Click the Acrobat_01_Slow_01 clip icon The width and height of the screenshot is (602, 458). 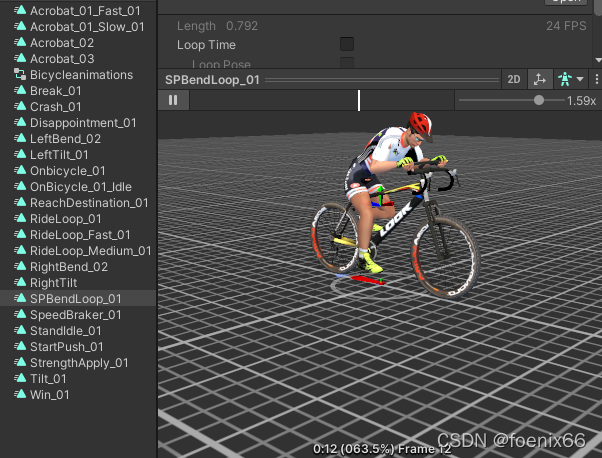coord(20,26)
